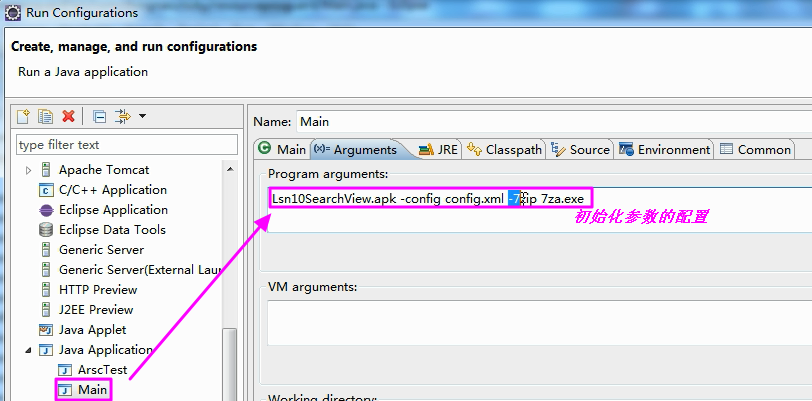Click the Apache Tomcat server icon
This screenshot has height=401, width=812.
46,170
